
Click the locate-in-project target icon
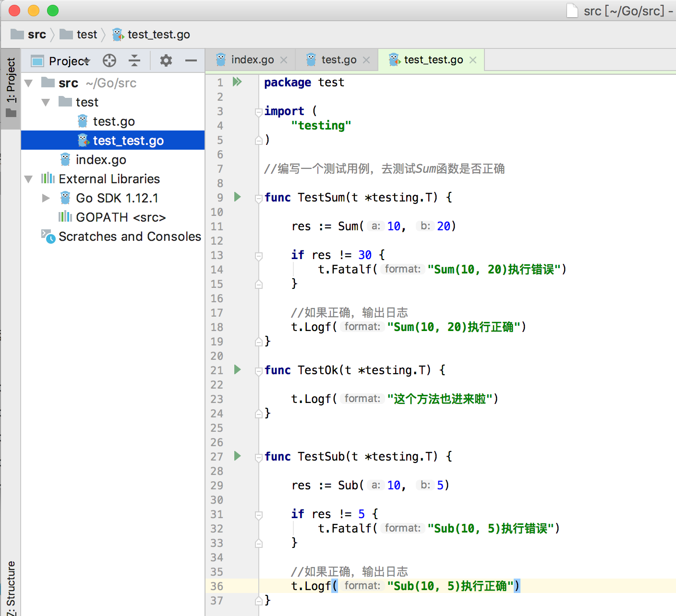(x=109, y=60)
